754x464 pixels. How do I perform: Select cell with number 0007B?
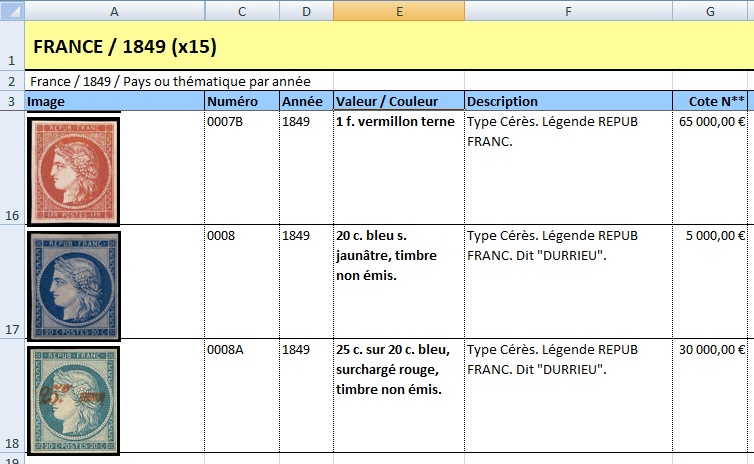pos(242,168)
